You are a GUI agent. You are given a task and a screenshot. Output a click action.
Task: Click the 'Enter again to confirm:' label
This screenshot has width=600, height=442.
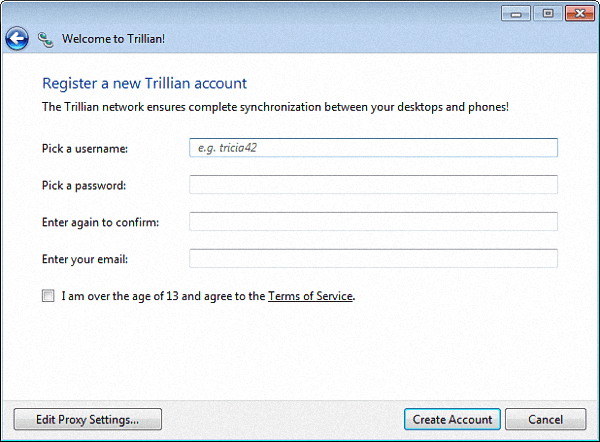pyautogui.click(x=100, y=222)
